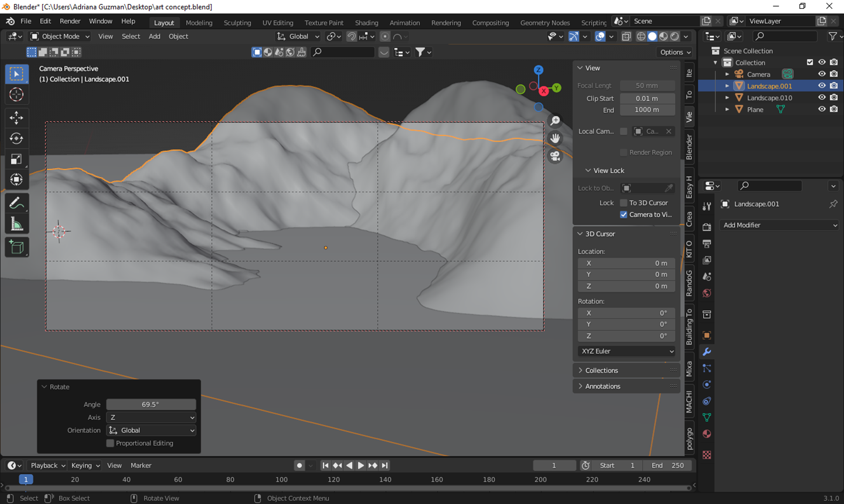This screenshot has height=504, width=844.
Task: Open the Modifier properties wrench tab
Action: click(707, 352)
